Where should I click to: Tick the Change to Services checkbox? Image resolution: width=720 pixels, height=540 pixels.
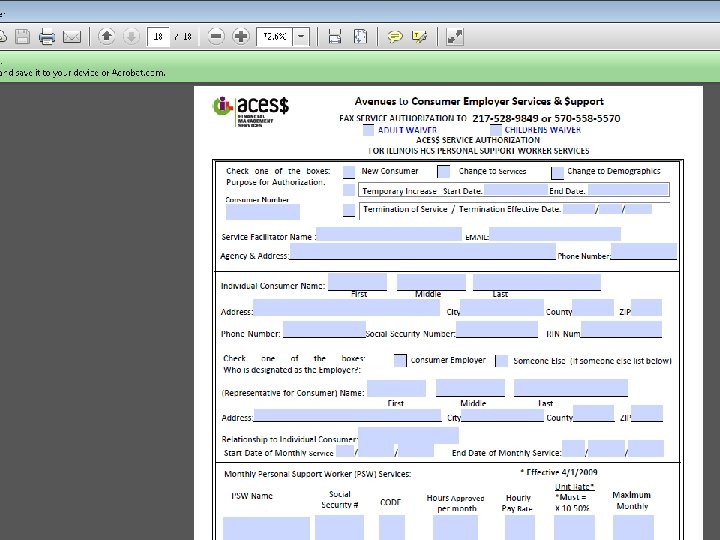coord(444,172)
